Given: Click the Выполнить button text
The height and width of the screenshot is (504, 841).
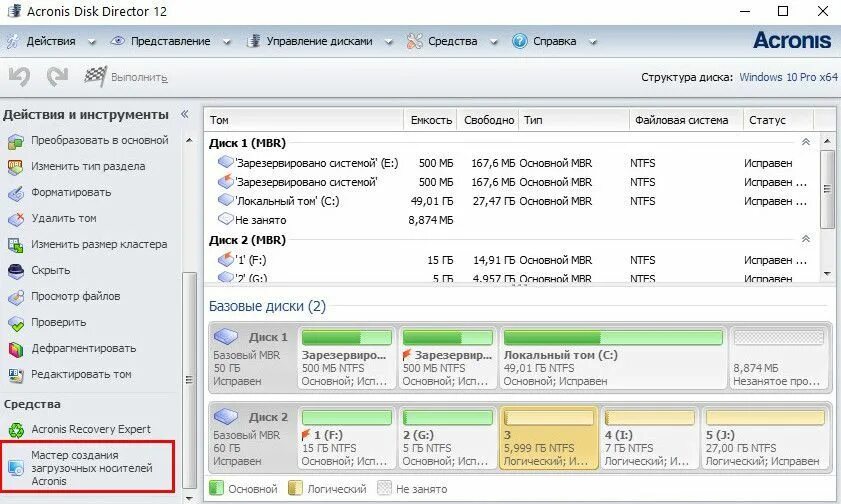Looking at the screenshot, I should [139, 77].
